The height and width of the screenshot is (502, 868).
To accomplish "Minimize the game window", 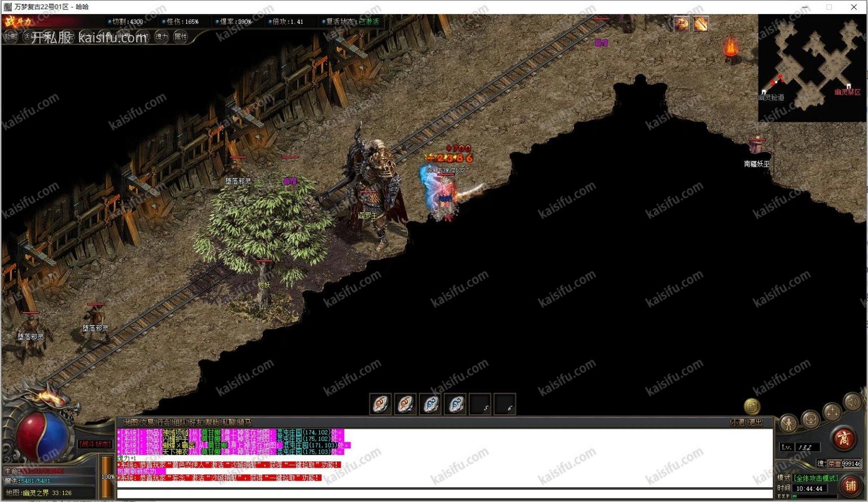I will [804, 7].
